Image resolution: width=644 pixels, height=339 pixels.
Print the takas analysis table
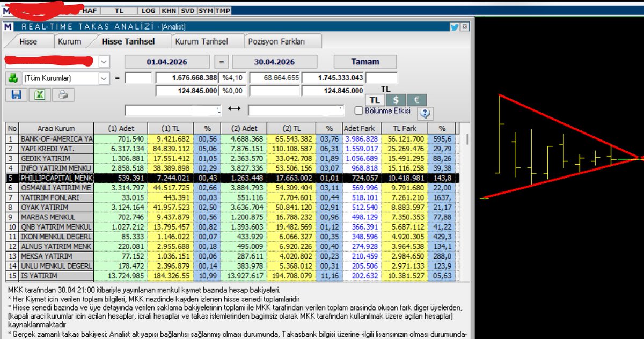pos(63,95)
